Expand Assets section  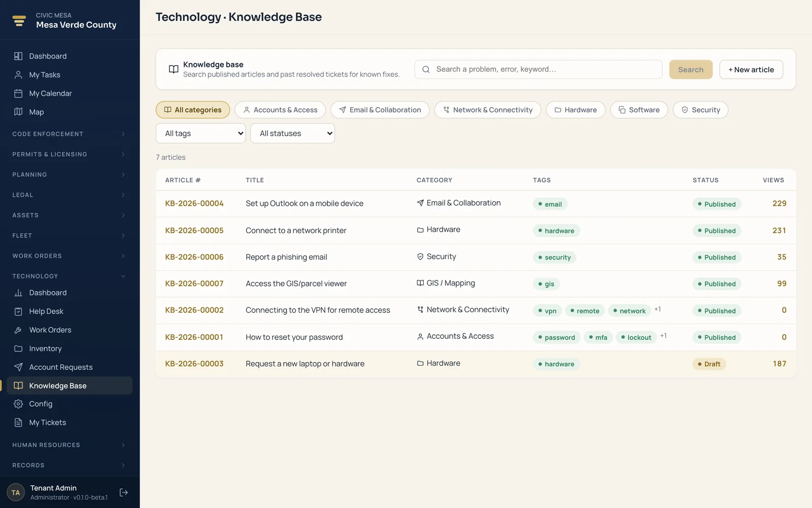click(70, 215)
